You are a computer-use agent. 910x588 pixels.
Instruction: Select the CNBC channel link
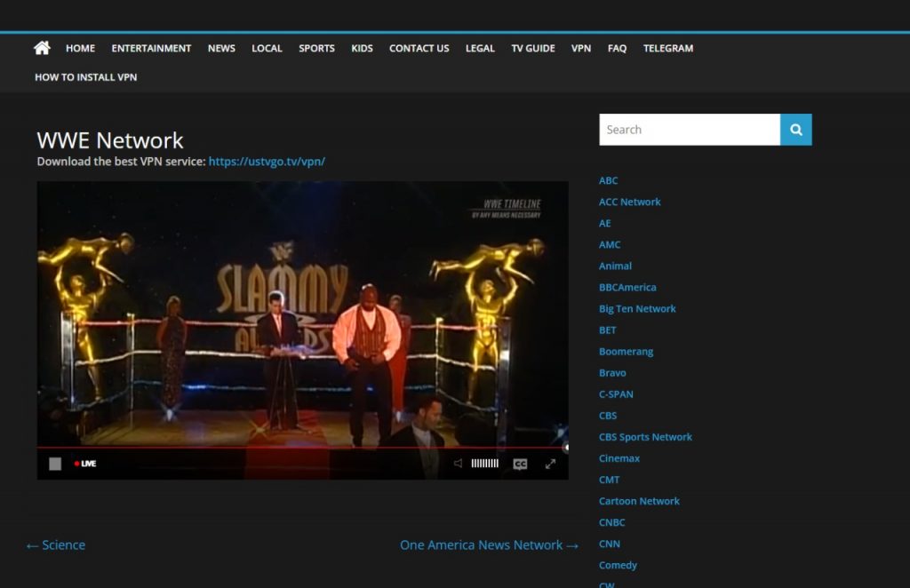[x=611, y=522]
